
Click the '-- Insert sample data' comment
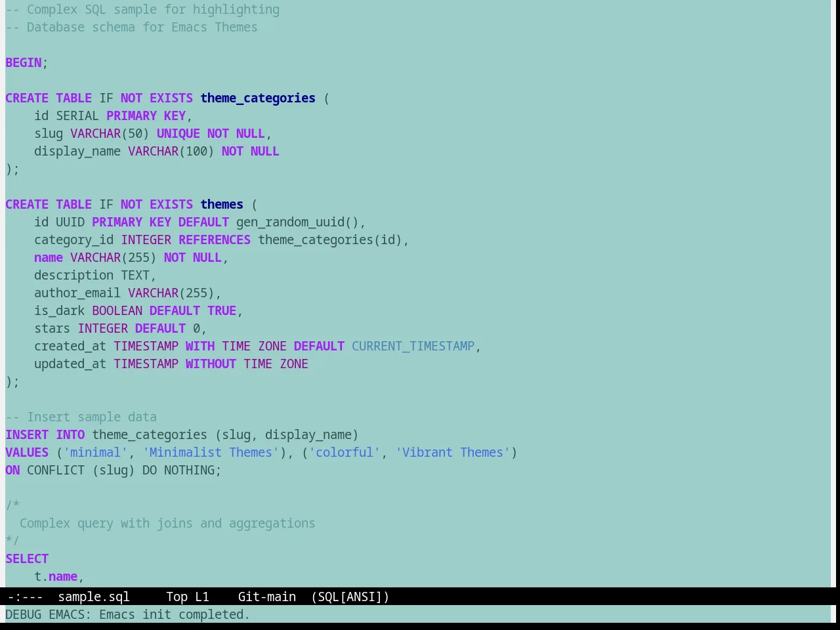click(x=81, y=417)
